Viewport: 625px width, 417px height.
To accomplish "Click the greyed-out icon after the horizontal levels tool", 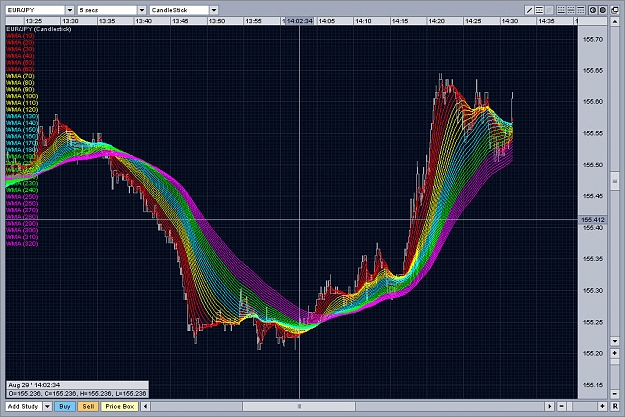I will pos(549,10).
